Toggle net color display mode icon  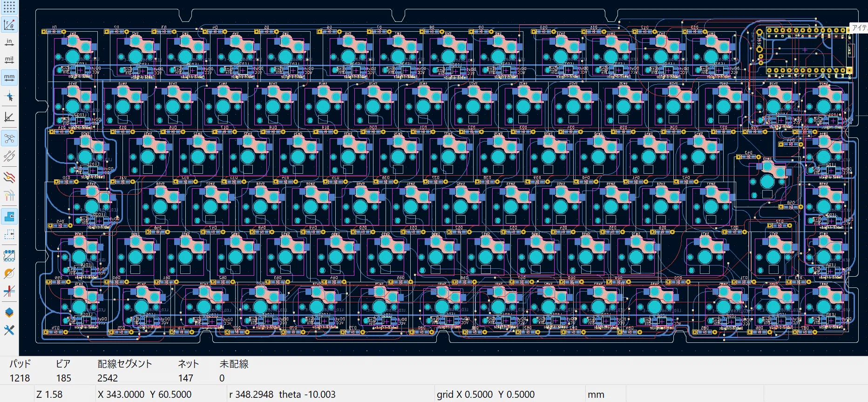9,196
